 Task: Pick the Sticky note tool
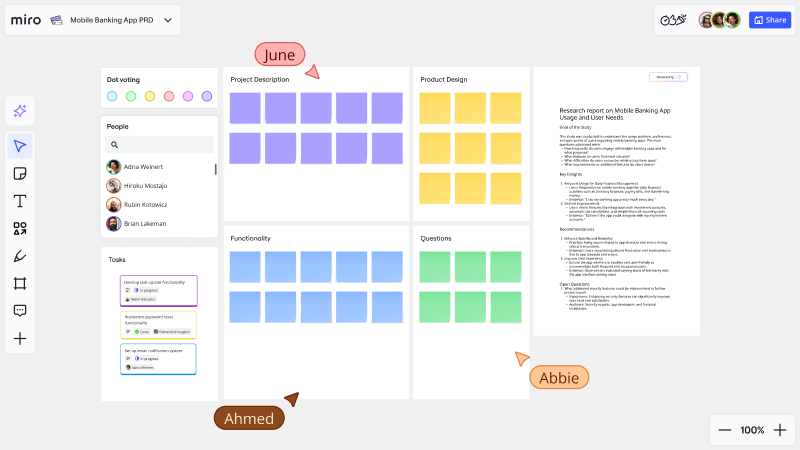(x=20, y=173)
